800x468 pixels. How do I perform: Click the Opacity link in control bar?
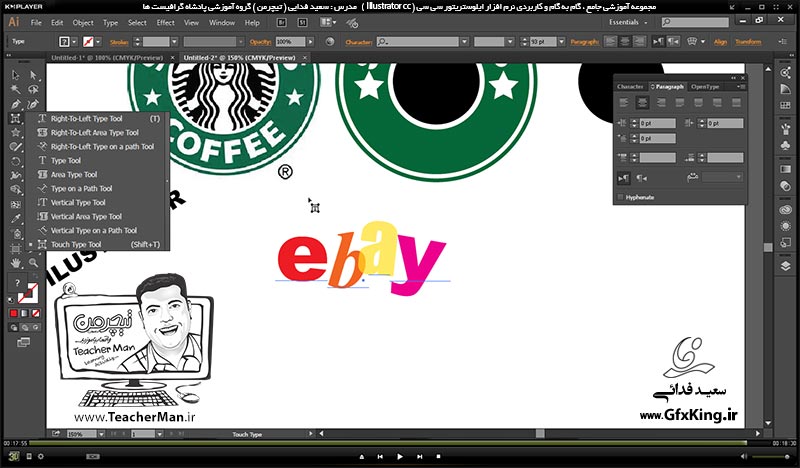click(261, 42)
